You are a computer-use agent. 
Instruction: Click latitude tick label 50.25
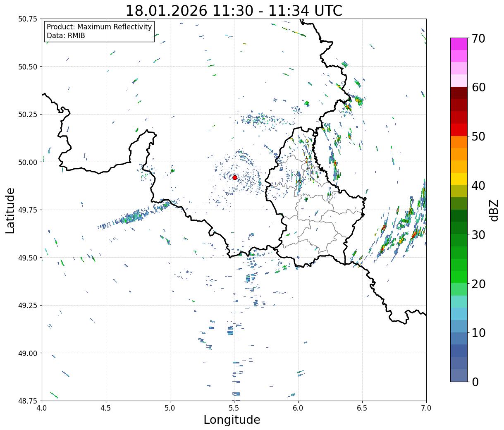tap(27, 115)
